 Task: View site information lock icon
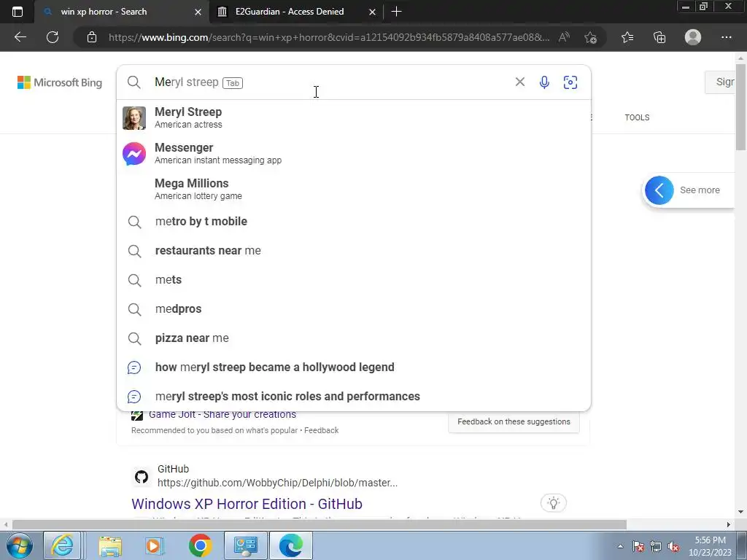tap(92, 37)
